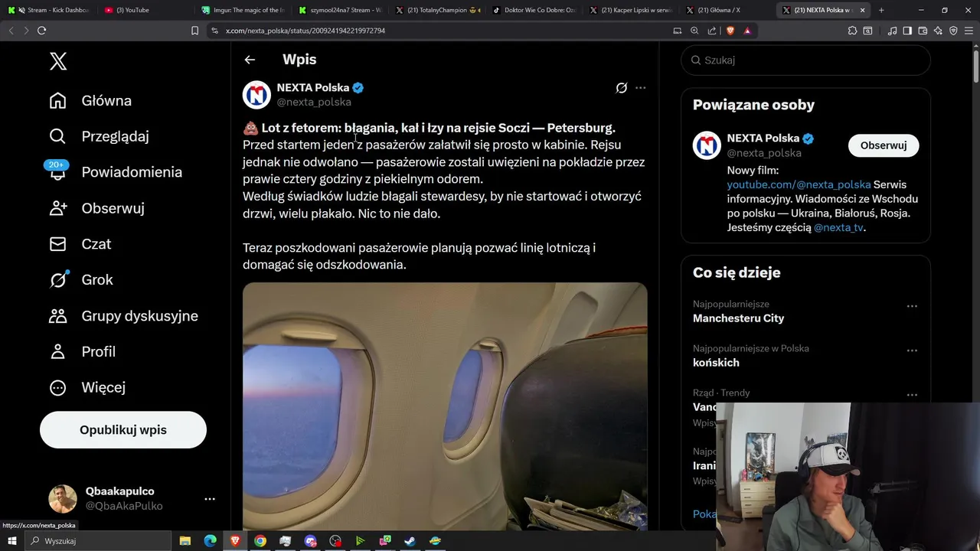The width and height of the screenshot is (980, 551).
Task: Click the Obserwuj button for NEXTA Polska
Action: pos(884,145)
